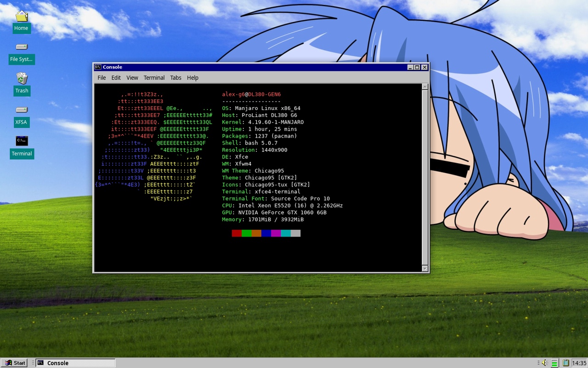
Task: Click the green color block in neofetch
Action: (x=247, y=233)
